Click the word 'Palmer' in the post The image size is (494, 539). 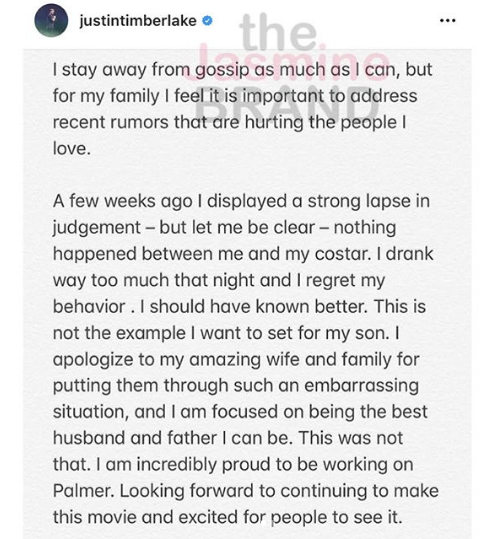83,491
